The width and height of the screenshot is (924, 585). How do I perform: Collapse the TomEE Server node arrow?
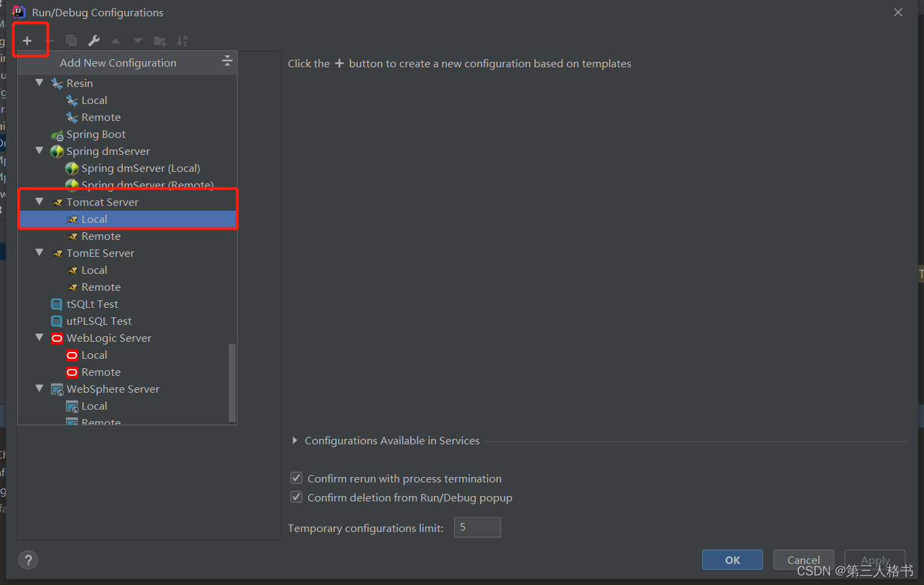[x=39, y=253]
